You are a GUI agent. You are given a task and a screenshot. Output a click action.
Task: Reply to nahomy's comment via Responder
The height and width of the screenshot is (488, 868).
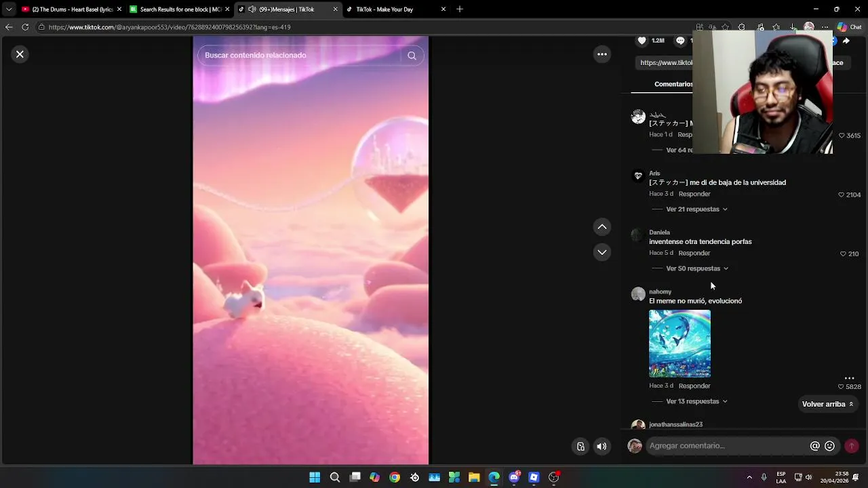click(x=694, y=386)
